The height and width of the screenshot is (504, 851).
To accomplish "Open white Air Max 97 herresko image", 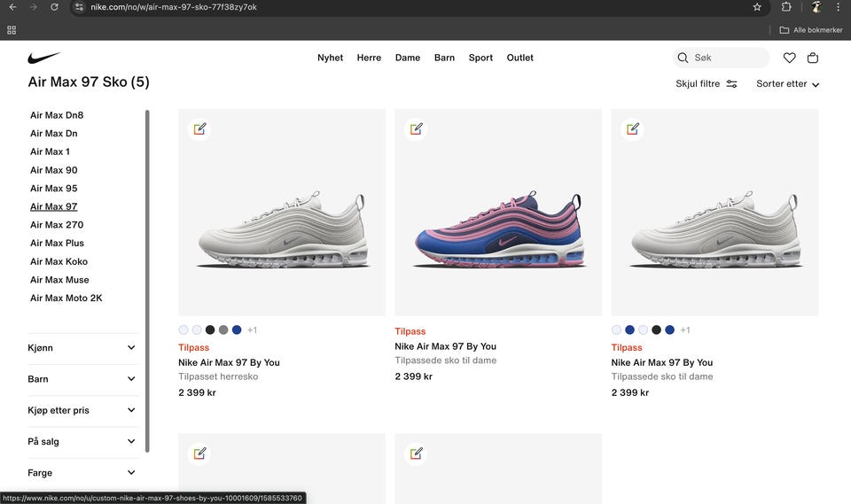I will point(282,212).
